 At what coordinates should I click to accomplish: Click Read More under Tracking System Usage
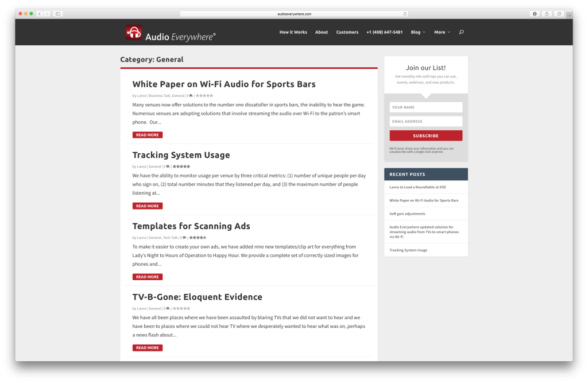pos(148,206)
